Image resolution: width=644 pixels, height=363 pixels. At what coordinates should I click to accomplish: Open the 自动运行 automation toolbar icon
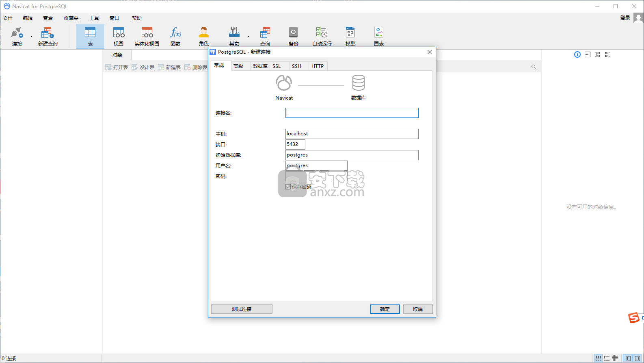(x=322, y=36)
